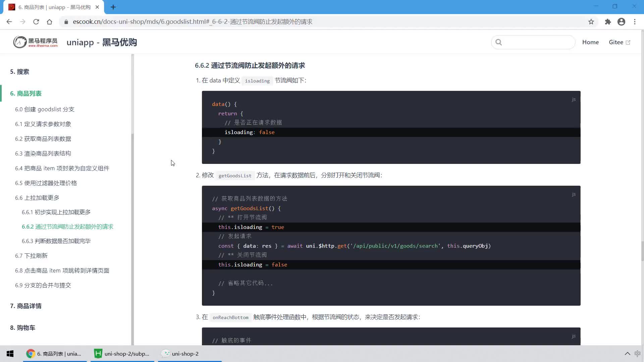Go to 6.5 使用过滤器处理价格

click(x=46, y=183)
